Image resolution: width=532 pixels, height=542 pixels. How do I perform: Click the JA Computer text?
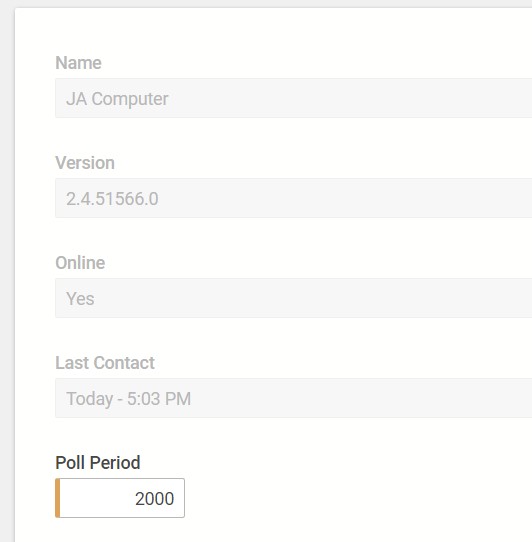[x=117, y=99]
